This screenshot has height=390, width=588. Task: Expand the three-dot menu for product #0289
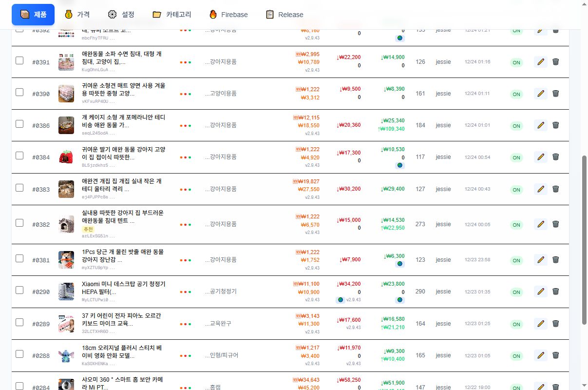[185, 323]
